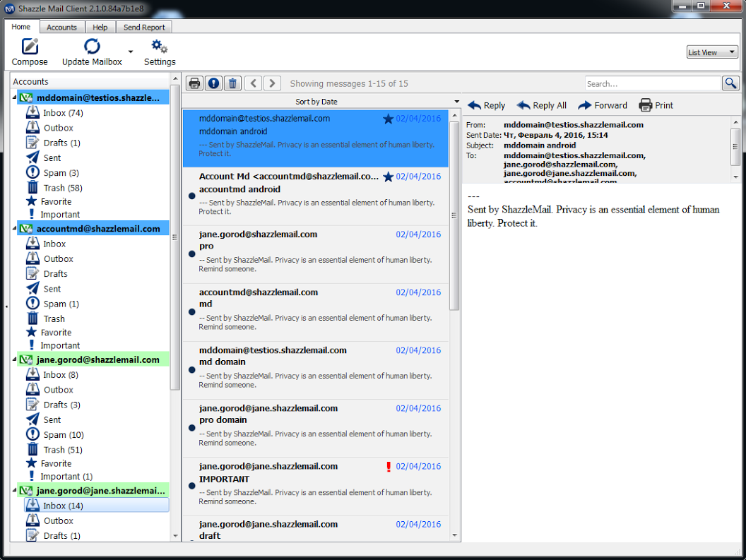Open the Settings gears icon

tap(160, 52)
